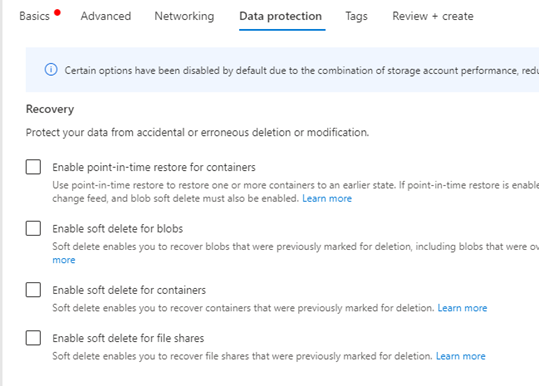The height and width of the screenshot is (386, 539).
Task: Go to the Networking tab
Action: click(x=184, y=16)
